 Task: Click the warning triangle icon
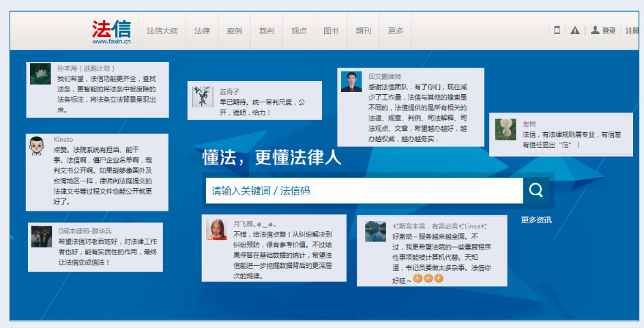(575, 31)
